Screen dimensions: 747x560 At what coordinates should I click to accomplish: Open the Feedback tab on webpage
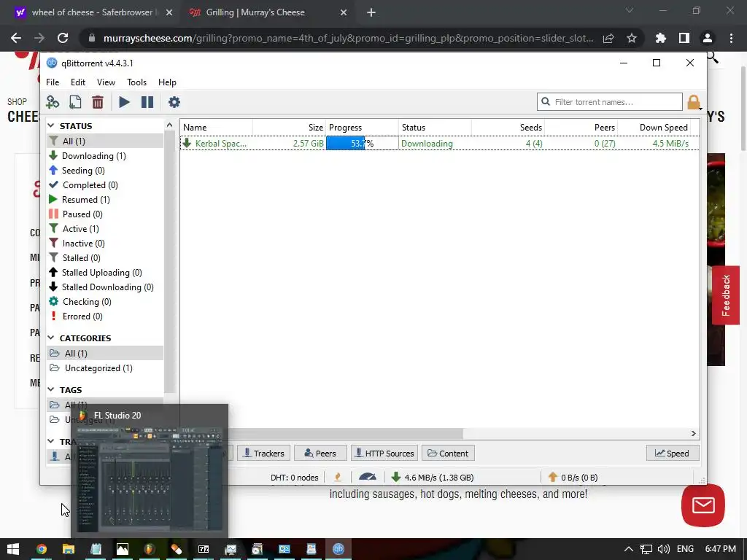(726, 295)
